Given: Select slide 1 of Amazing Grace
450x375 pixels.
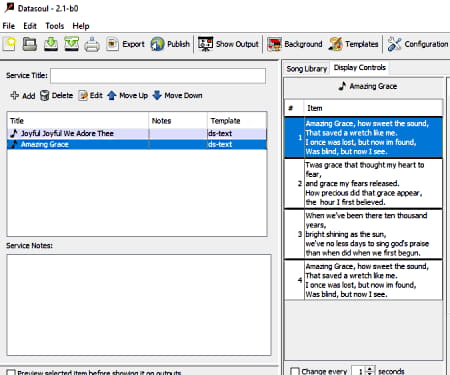Looking at the screenshot, I should [363, 137].
